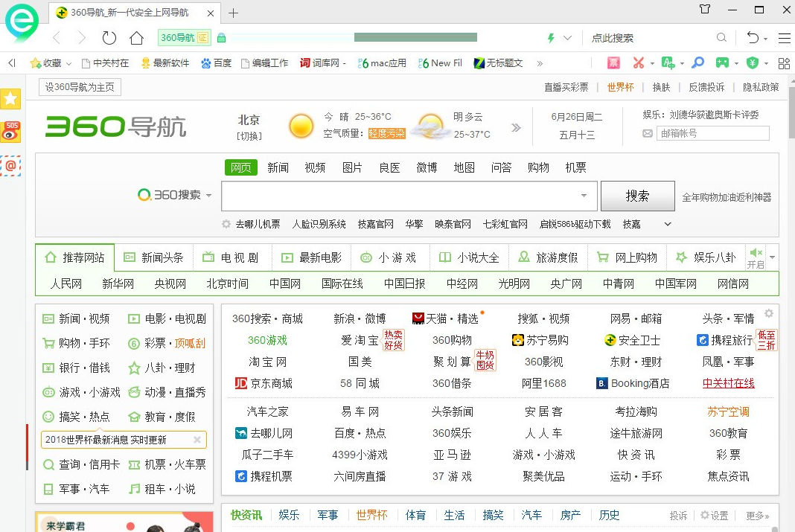This screenshot has width=795, height=532.
Task: Open the mailbox envelope icon near 邮箱帐号
Action: (x=646, y=132)
